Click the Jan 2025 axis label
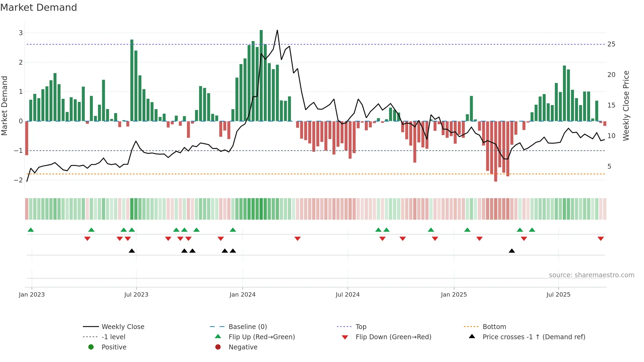The width and height of the screenshot is (644, 362). (454, 294)
